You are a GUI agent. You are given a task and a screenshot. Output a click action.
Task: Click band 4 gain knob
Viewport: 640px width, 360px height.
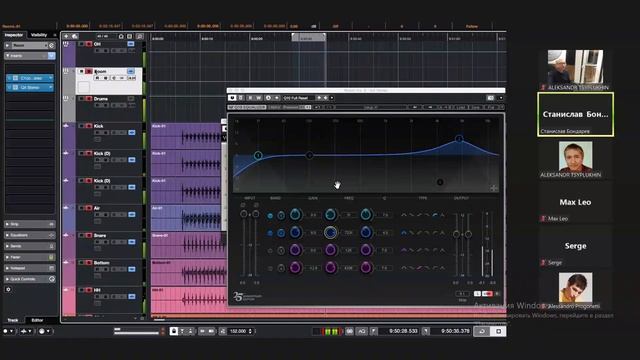pos(295,268)
